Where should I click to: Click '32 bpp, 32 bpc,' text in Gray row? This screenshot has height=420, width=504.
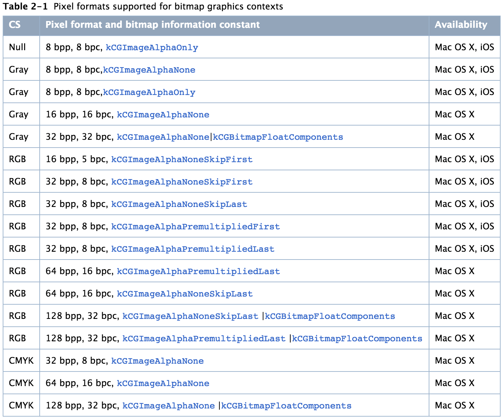pos(80,137)
